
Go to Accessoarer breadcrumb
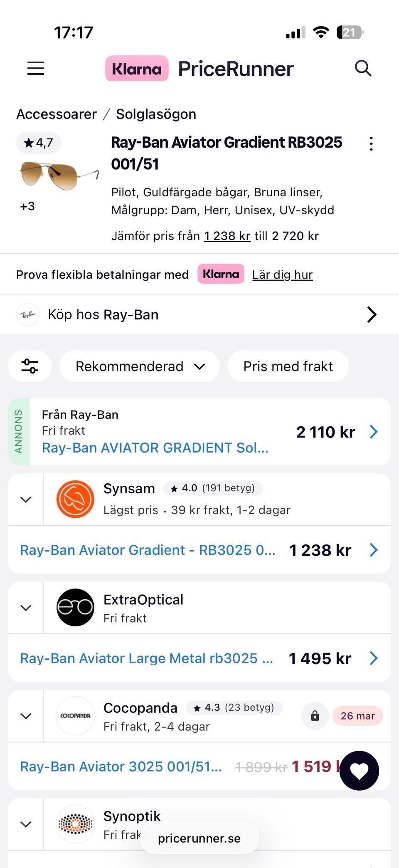pos(57,114)
